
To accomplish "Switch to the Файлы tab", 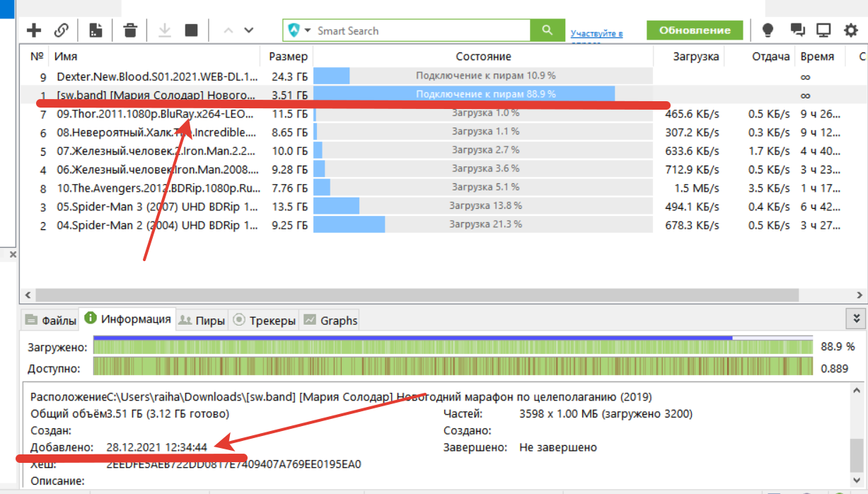I will point(50,321).
